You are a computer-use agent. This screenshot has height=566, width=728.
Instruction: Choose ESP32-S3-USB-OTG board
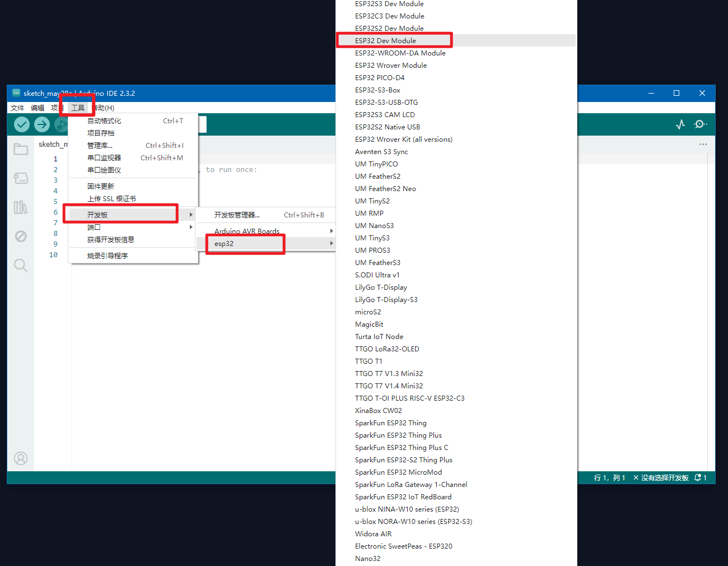(x=456, y=102)
